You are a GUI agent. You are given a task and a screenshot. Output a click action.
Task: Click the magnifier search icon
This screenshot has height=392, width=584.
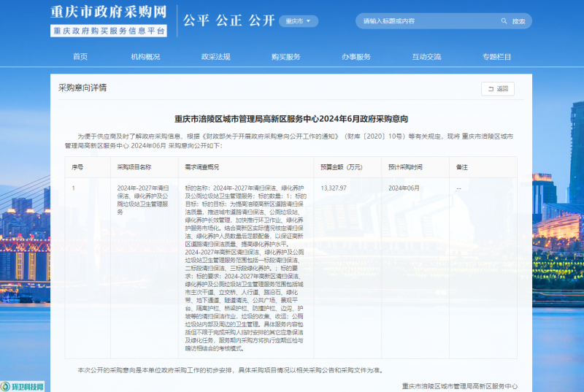pos(504,21)
